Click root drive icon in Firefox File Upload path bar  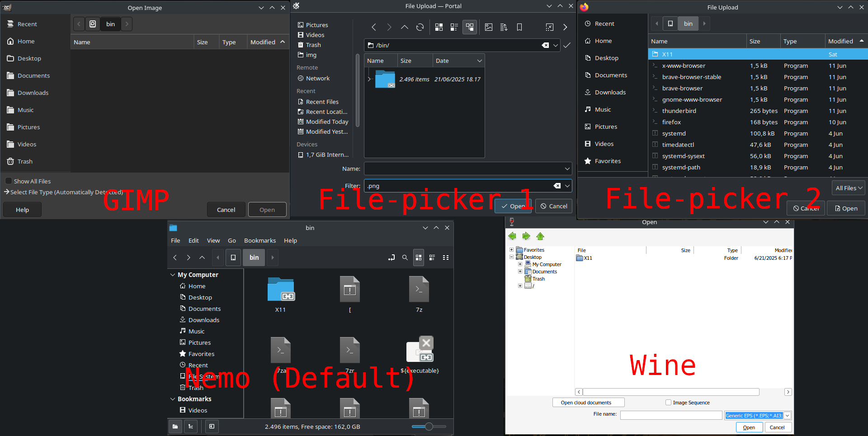click(x=670, y=23)
